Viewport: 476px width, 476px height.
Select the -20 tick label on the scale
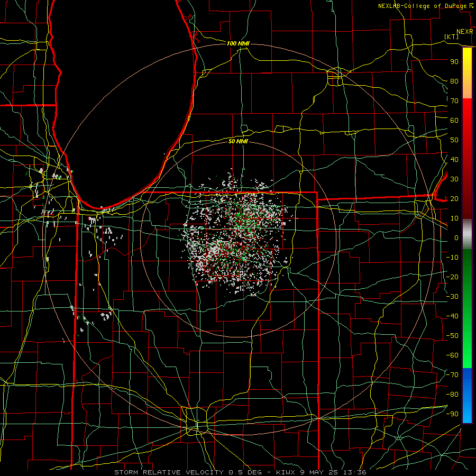[x=452, y=277]
